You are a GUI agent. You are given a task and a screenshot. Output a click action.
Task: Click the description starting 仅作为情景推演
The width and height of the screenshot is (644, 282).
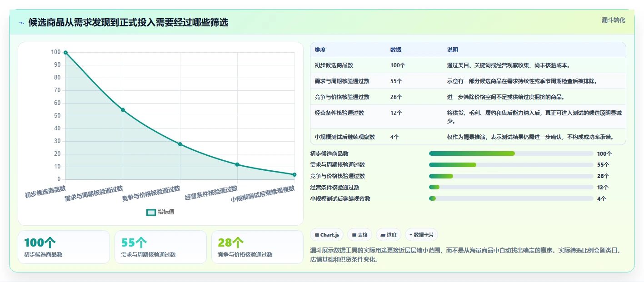530,137
